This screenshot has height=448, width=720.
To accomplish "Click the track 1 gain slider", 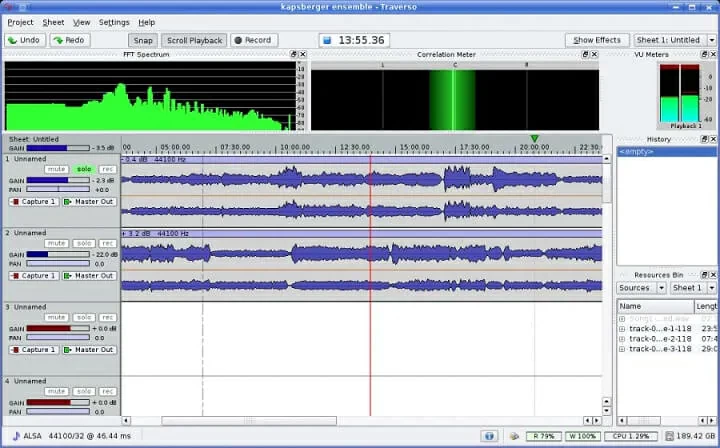I will (x=59, y=180).
